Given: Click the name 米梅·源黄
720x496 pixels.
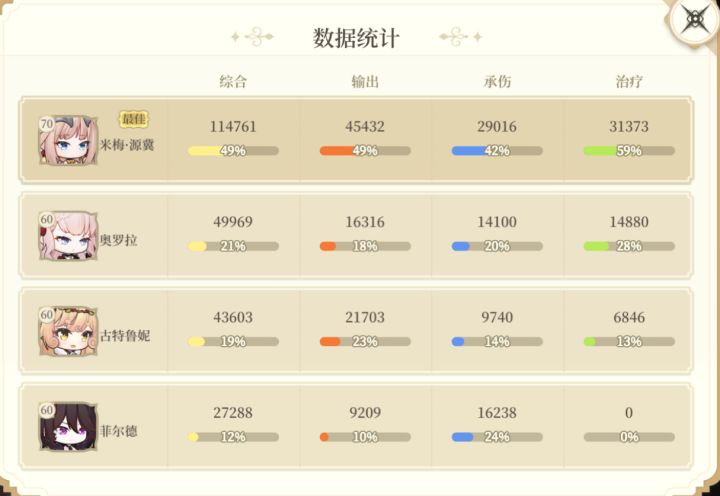Looking at the screenshot, I should (127, 145).
